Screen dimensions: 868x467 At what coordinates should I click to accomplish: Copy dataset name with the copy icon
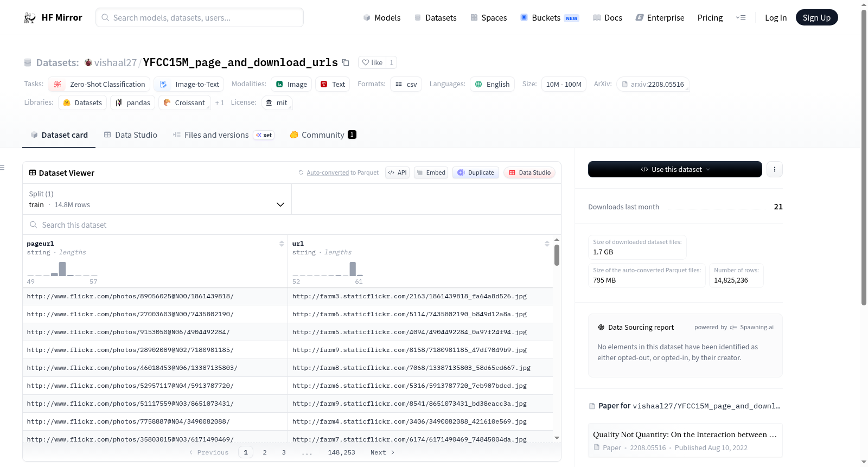(x=346, y=62)
